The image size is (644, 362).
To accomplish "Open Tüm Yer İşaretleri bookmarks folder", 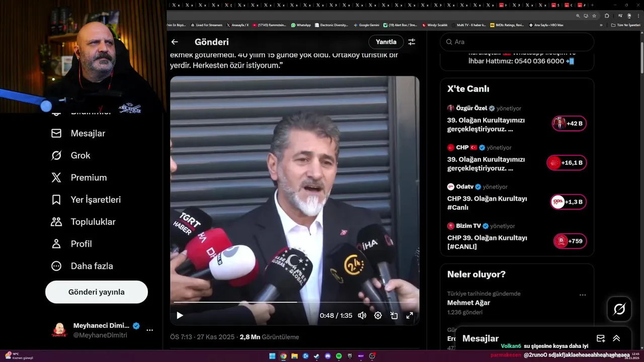I will click(625, 25).
